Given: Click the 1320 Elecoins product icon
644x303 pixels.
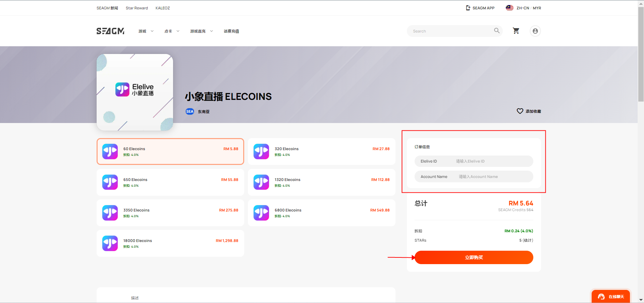Looking at the screenshot, I should click(261, 182).
